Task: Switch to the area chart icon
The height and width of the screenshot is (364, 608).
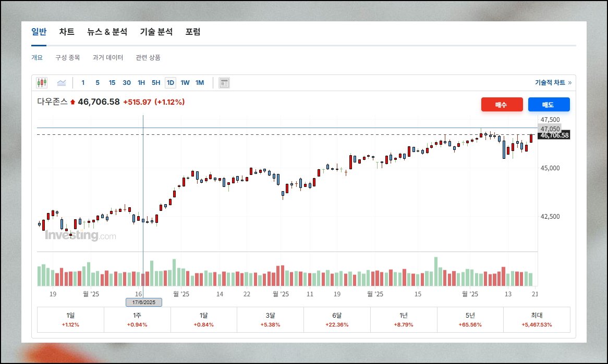Action: click(61, 82)
